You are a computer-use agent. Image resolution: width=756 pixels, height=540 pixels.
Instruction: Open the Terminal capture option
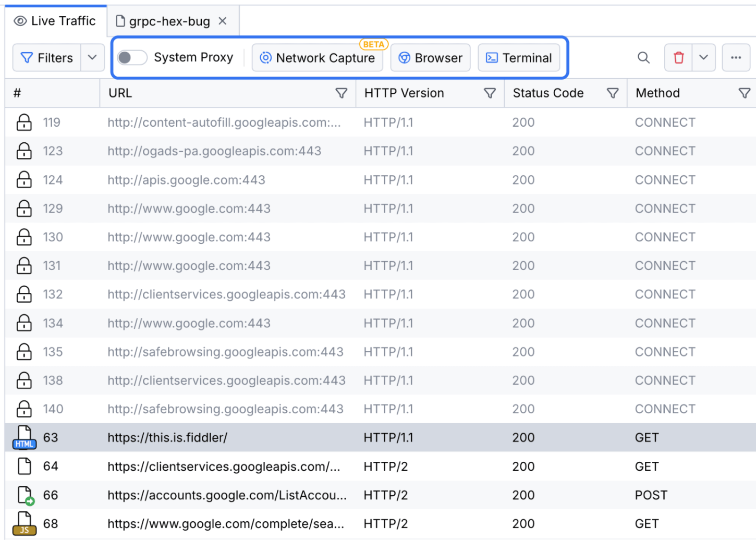(519, 58)
